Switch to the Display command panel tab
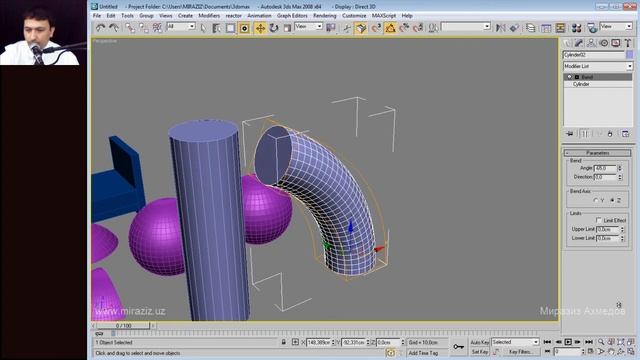 coord(616,43)
